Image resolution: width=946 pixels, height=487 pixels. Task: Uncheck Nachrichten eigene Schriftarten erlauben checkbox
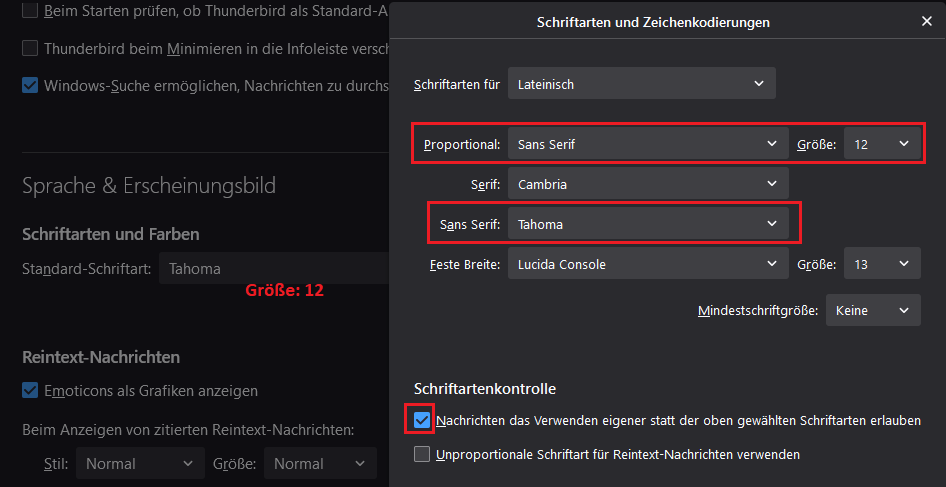[x=422, y=420]
